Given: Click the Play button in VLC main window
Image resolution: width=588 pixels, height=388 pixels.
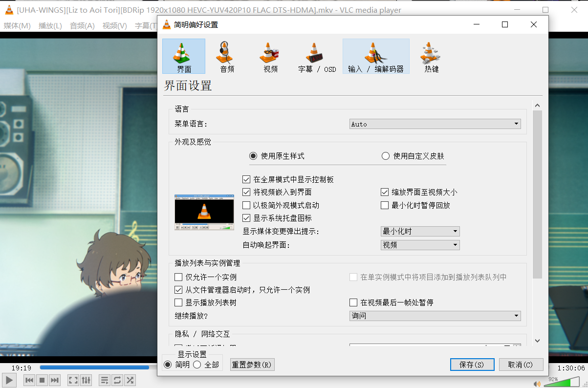Looking at the screenshot, I should [9, 380].
